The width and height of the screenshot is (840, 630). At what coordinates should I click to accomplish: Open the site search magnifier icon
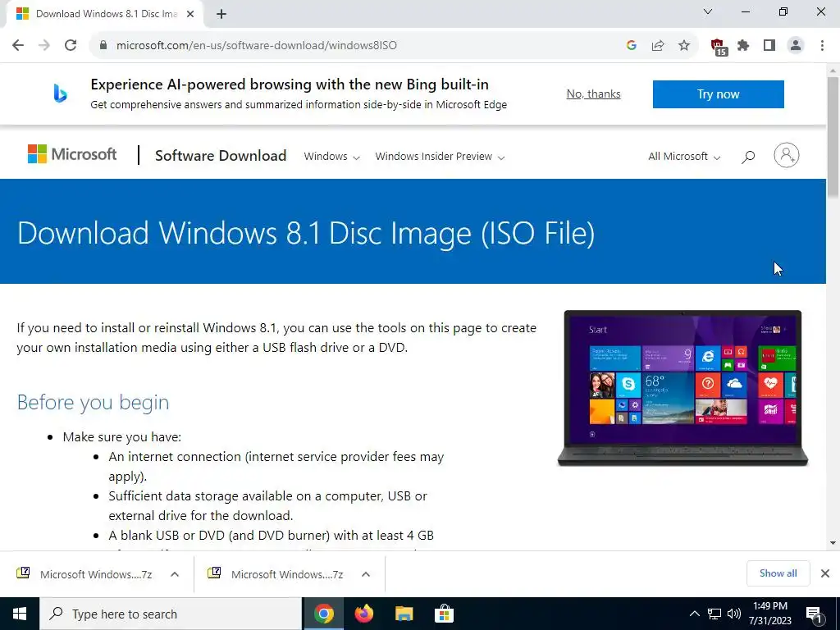[x=748, y=157]
